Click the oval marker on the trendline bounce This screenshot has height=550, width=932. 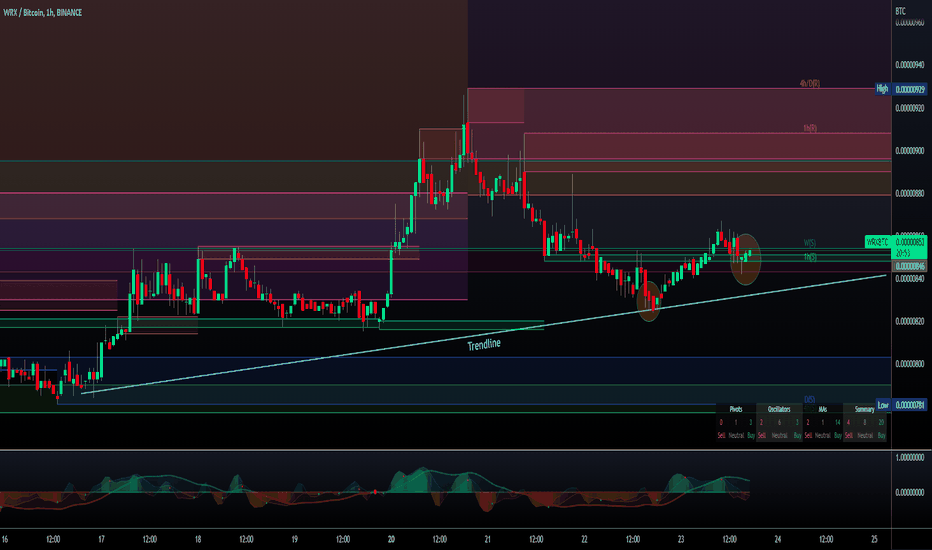[648, 301]
